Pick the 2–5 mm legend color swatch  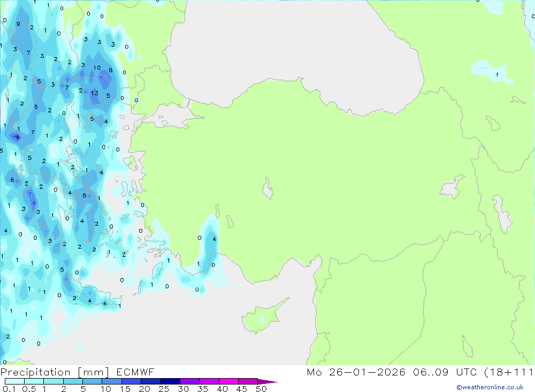[x=73, y=381]
